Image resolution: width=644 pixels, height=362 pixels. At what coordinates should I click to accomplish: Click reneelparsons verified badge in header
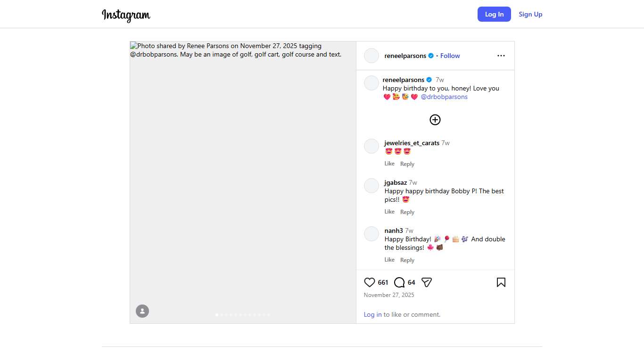tap(431, 56)
